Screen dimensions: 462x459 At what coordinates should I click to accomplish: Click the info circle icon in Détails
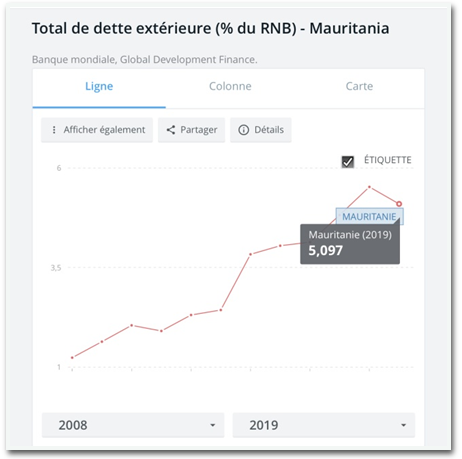[x=244, y=130]
